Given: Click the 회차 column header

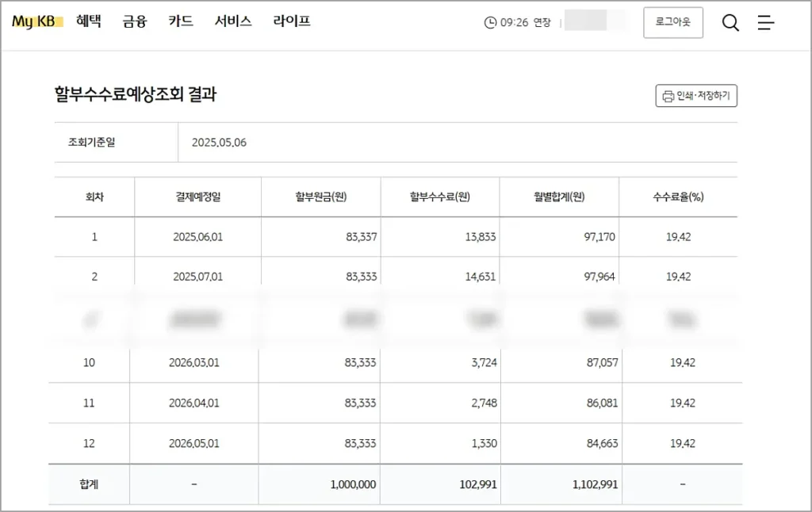Looking at the screenshot, I should point(95,197).
